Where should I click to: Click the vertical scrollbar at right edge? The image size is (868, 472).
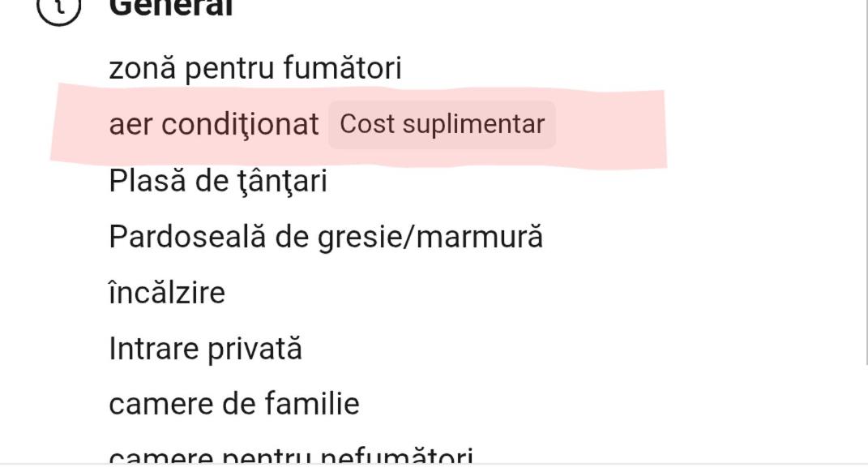866,182
